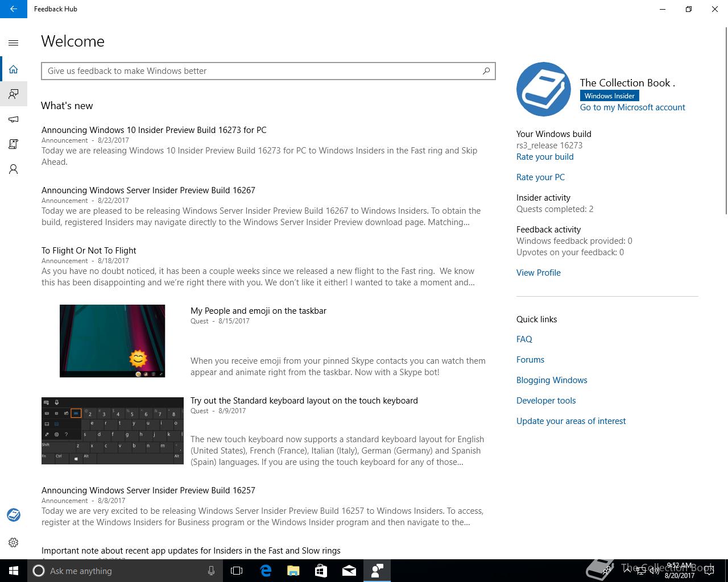Open Server Insider Preview Build 16267 announcement
The height and width of the screenshot is (582, 728).
click(x=148, y=190)
